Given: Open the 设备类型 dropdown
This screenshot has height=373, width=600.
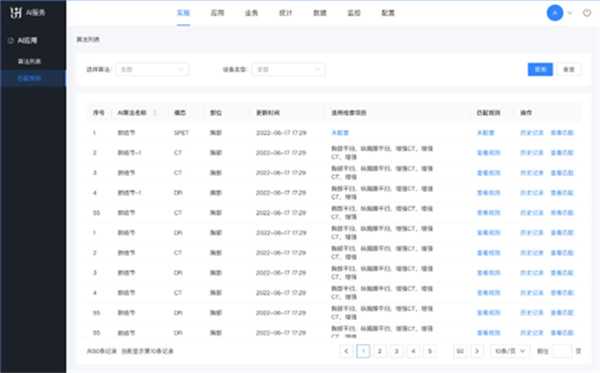Looking at the screenshot, I should (x=289, y=70).
